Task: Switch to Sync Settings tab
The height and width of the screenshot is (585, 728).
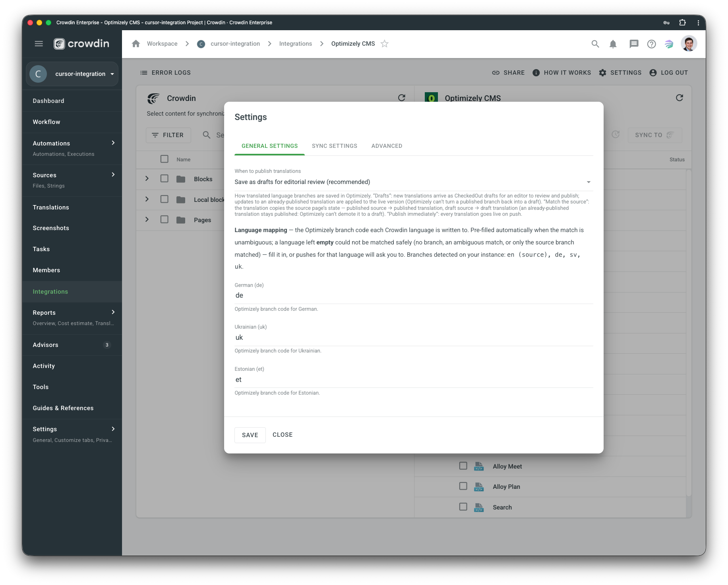Action: tap(335, 146)
